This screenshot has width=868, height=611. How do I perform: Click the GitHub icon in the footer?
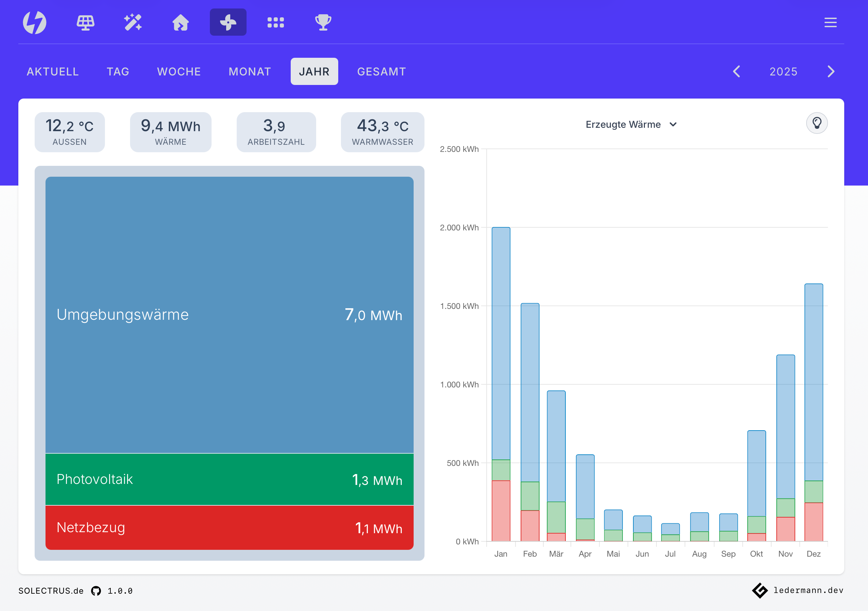[x=96, y=590]
